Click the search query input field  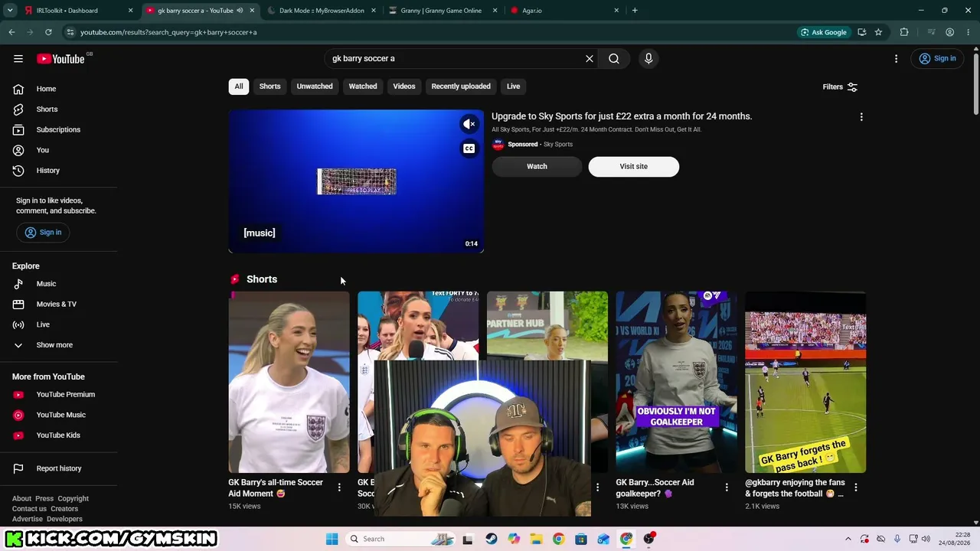(455, 59)
